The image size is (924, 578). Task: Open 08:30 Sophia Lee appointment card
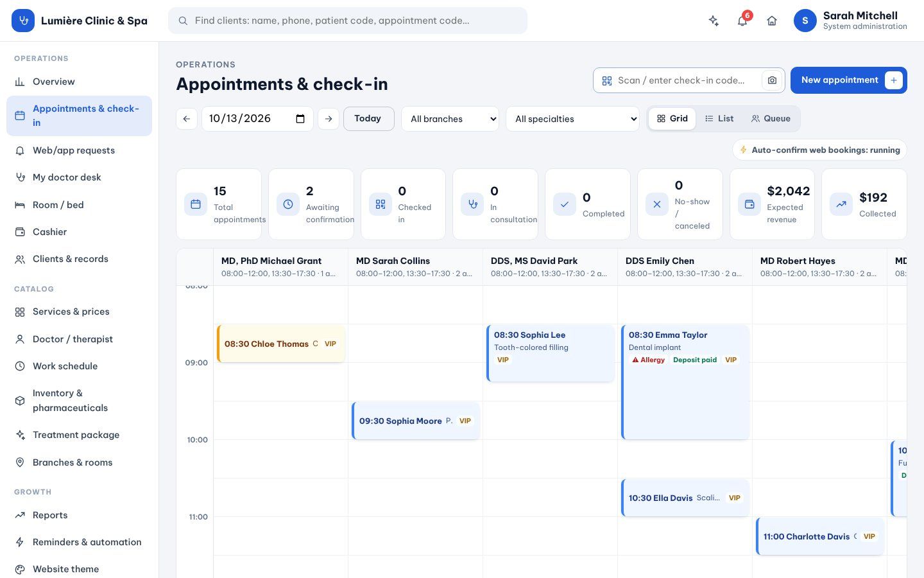551,353
